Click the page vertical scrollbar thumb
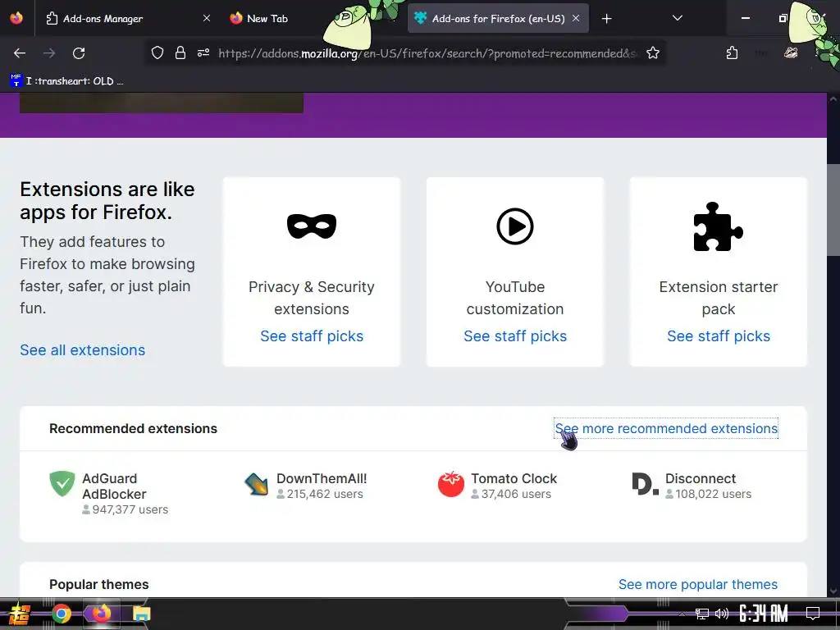The image size is (840, 630). click(833, 210)
